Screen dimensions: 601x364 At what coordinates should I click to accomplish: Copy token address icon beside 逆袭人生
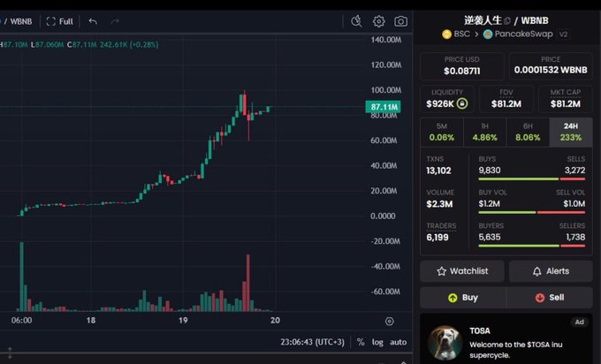click(507, 20)
